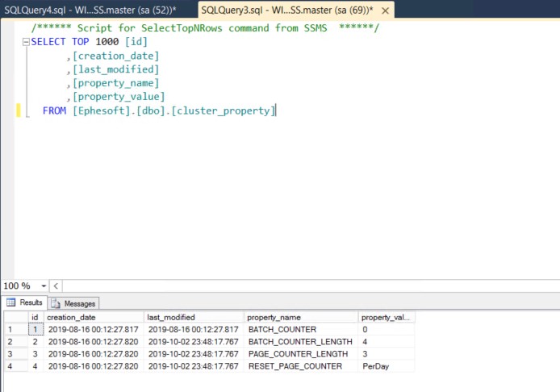
Task: Click the BATCH_COUNTER_LENGTH cell
Action: (301, 342)
